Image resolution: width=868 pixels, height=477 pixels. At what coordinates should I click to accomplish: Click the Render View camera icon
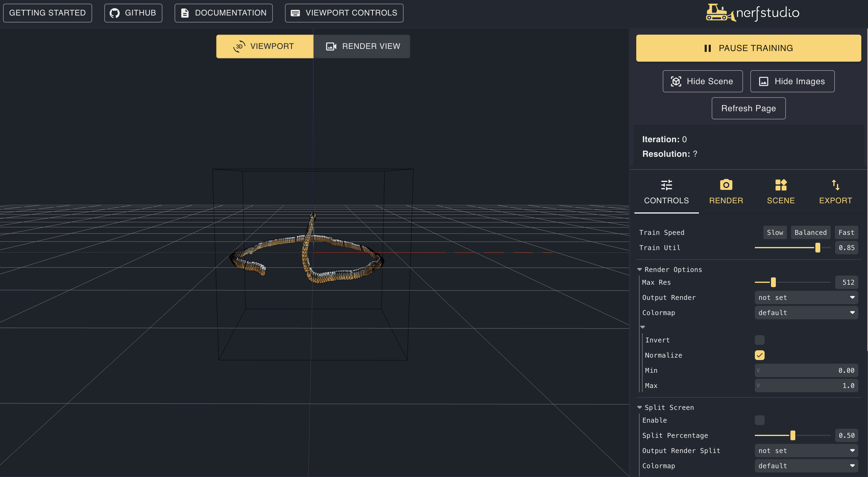tap(331, 46)
